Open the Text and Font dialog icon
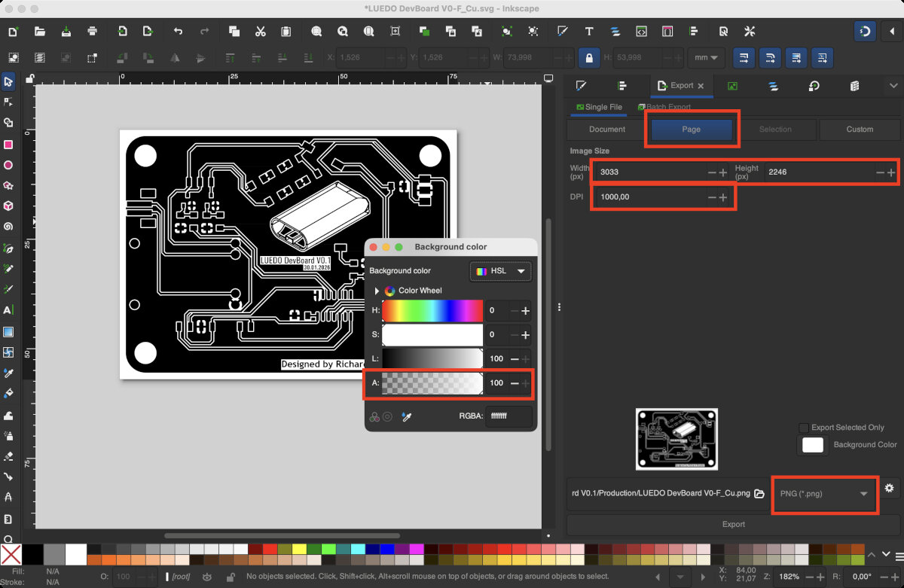The height and width of the screenshot is (588, 904). tap(589, 32)
